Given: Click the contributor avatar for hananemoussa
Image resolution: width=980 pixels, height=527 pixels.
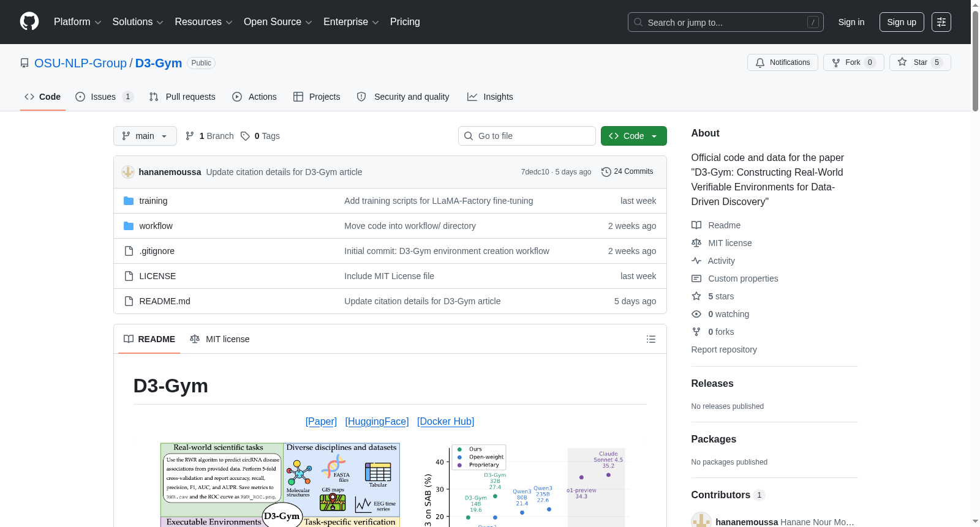Looking at the screenshot, I should pos(701,520).
